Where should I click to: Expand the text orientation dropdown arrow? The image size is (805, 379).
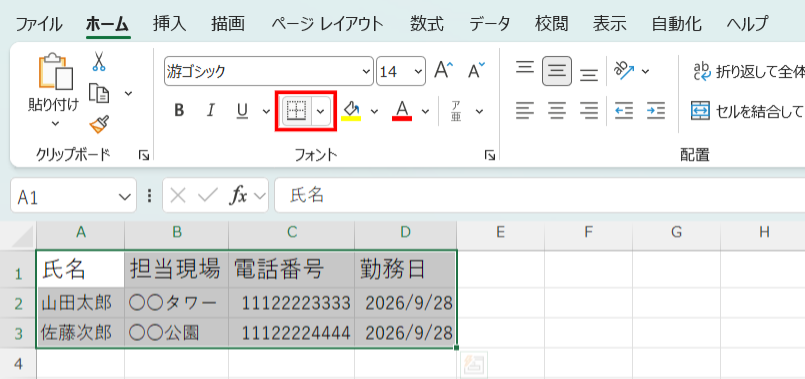tap(645, 71)
